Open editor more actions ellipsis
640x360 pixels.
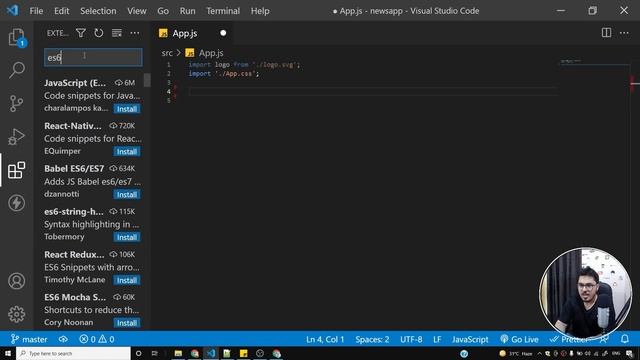(x=624, y=33)
